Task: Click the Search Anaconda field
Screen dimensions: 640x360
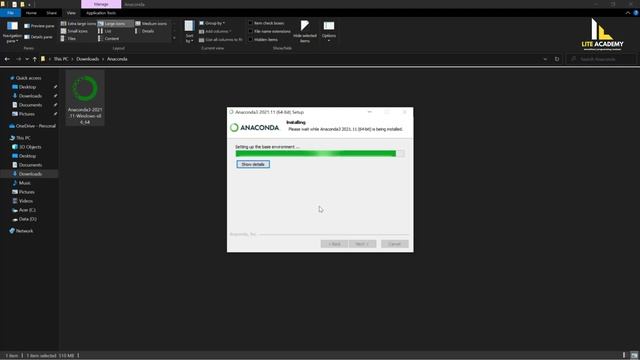Action: [601, 59]
